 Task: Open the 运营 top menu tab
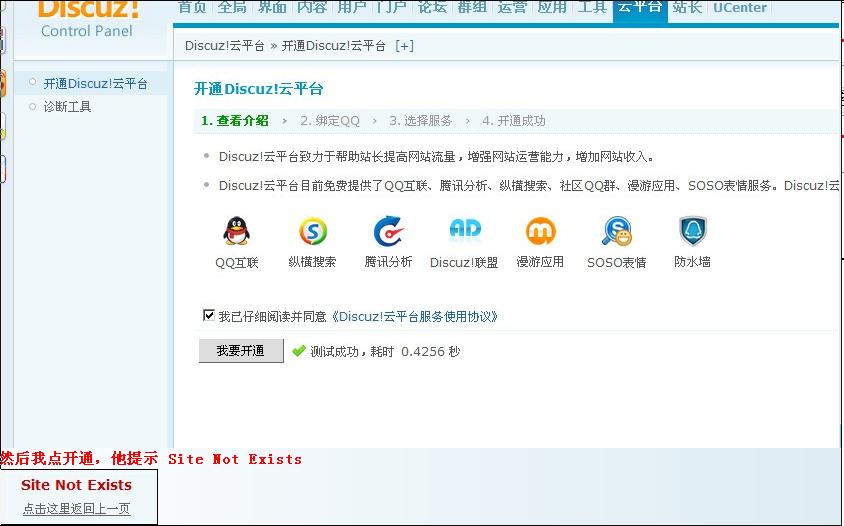512,8
